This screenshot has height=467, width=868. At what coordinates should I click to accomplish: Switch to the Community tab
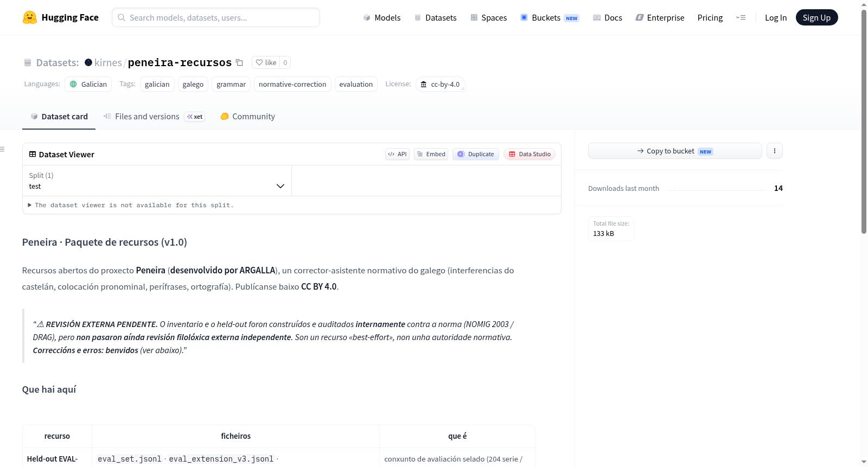click(x=247, y=117)
